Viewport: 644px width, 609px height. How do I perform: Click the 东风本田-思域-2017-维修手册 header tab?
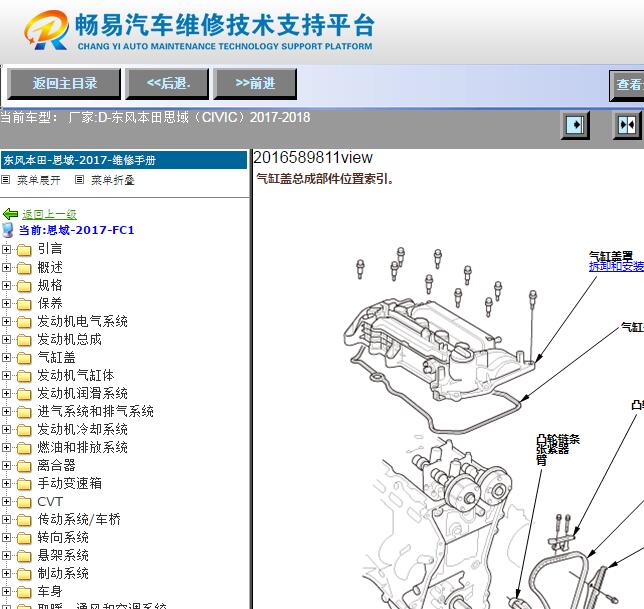(124, 160)
